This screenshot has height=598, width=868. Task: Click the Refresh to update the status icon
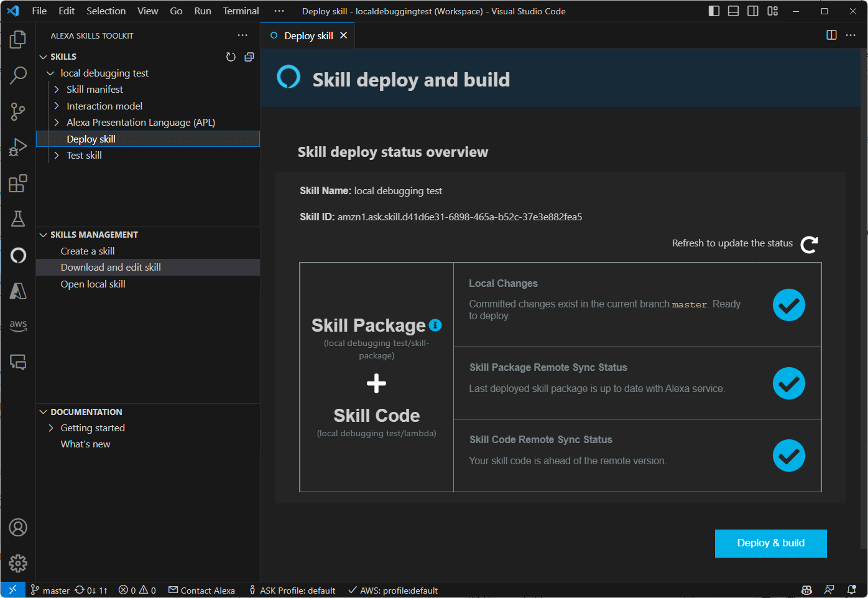click(x=809, y=245)
